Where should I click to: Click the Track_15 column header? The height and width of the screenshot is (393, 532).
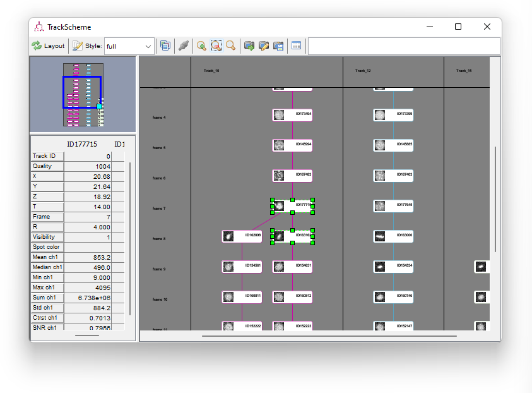(x=464, y=71)
